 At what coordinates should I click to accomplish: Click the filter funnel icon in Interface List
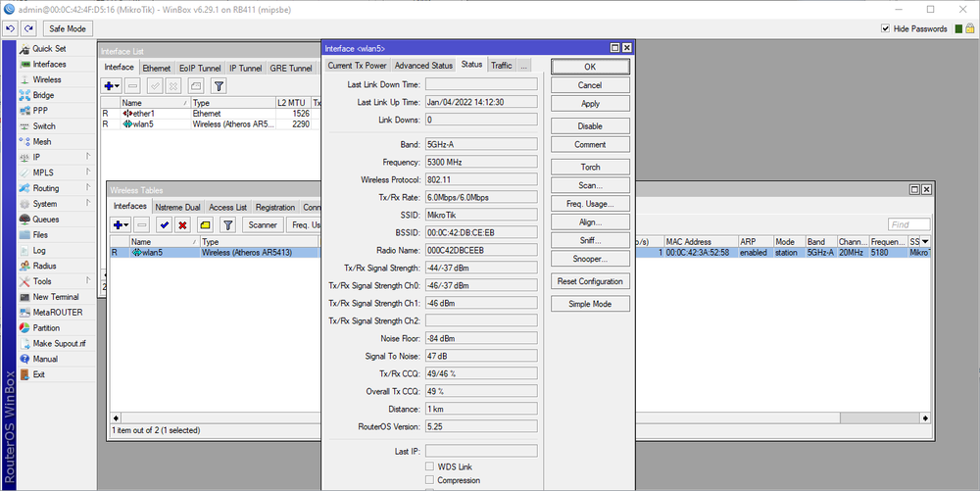click(x=220, y=86)
